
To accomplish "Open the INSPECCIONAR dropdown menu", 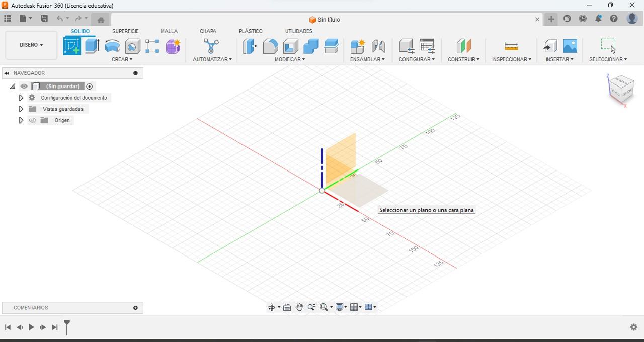I will [512, 59].
